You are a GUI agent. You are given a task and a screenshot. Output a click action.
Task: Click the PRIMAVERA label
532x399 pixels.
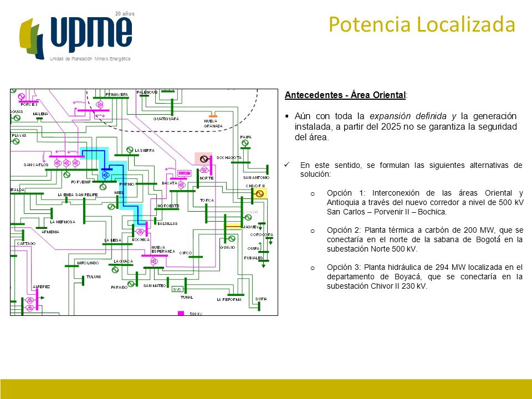116,94
